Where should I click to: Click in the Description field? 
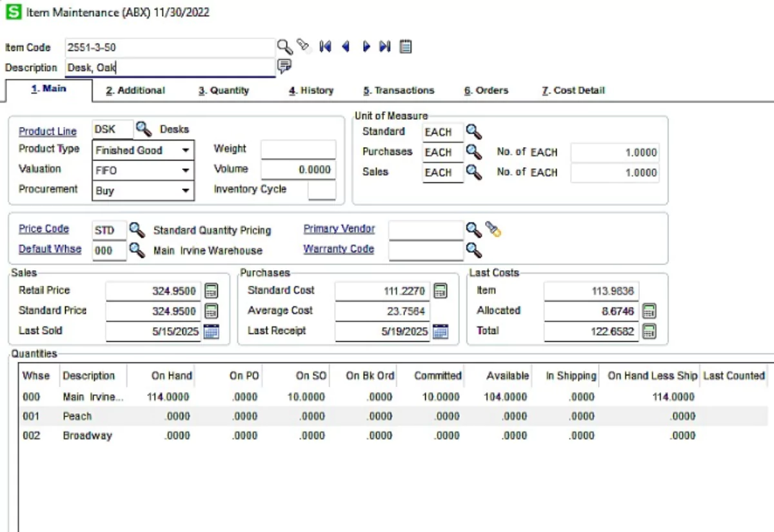(x=170, y=67)
